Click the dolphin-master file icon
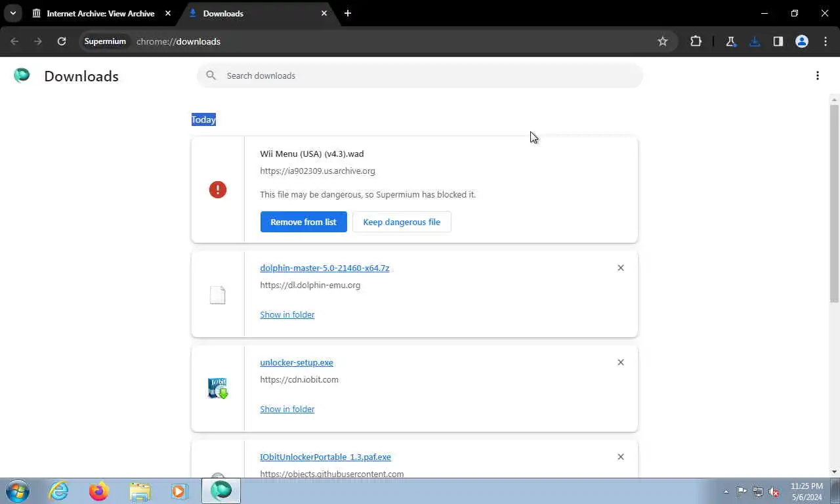The height and width of the screenshot is (504, 840). (217, 295)
